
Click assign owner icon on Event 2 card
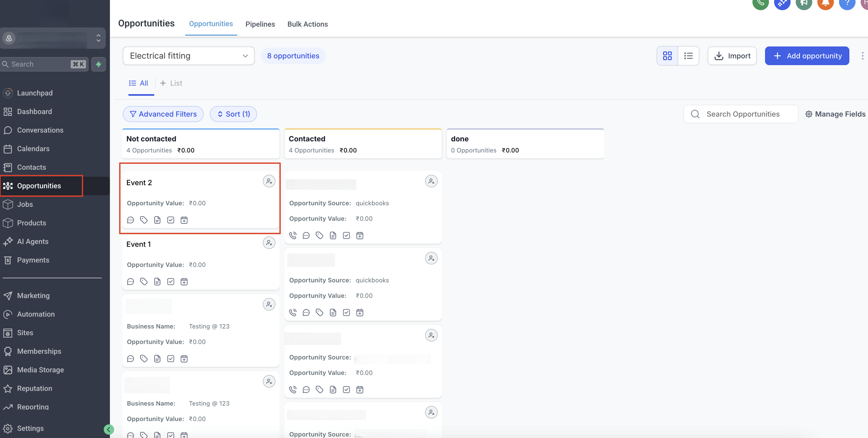click(x=269, y=181)
